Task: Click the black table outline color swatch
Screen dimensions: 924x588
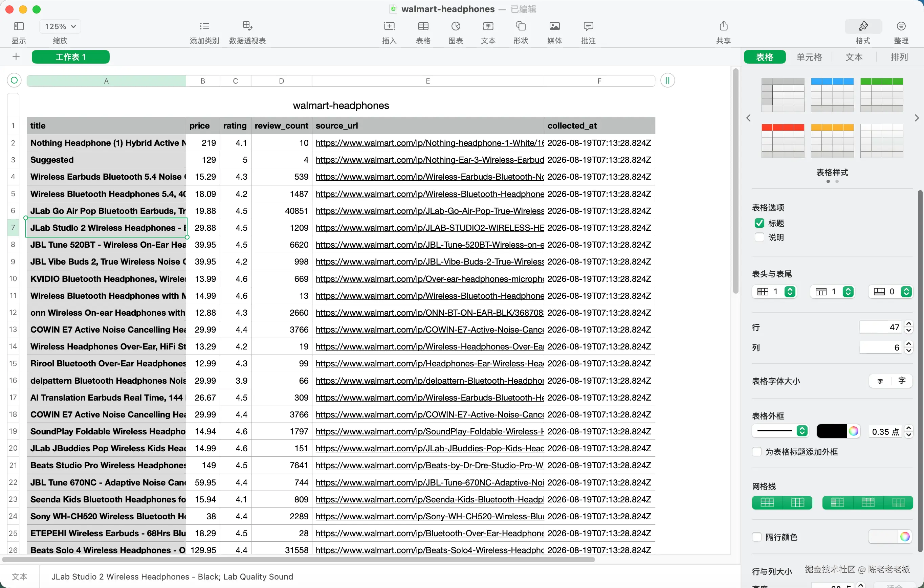Action: [831, 431]
